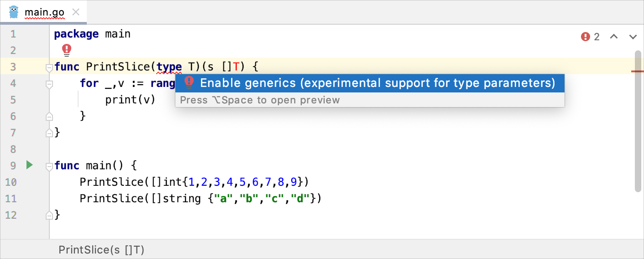The width and height of the screenshot is (644, 259).
Task: Click the error count indicator showing 2
Action: click(x=591, y=37)
